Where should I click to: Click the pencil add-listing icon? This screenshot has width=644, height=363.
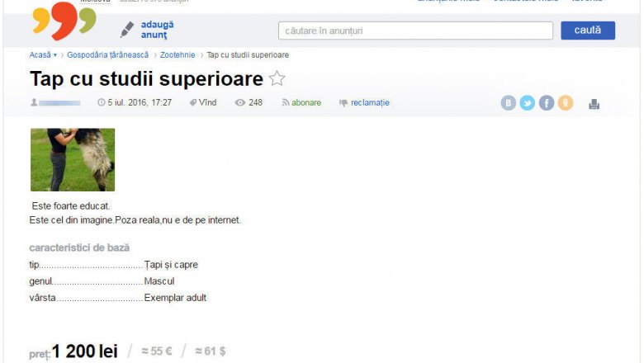(x=127, y=30)
